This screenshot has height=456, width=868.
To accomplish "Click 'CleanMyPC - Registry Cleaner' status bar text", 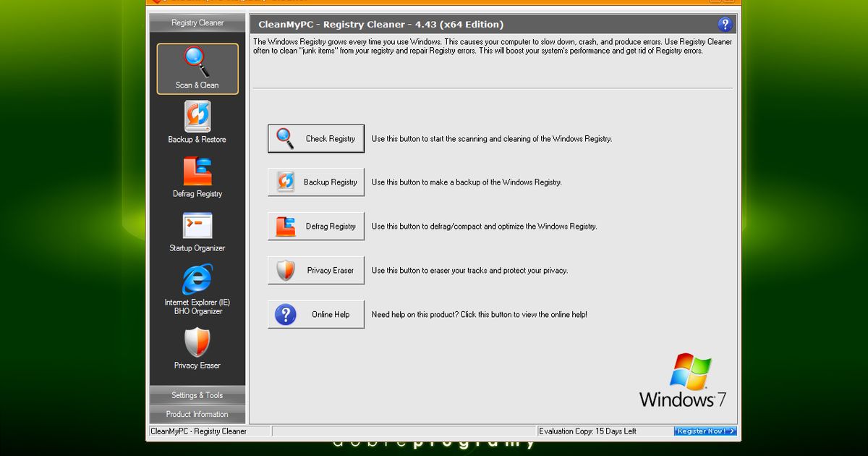I will click(198, 431).
